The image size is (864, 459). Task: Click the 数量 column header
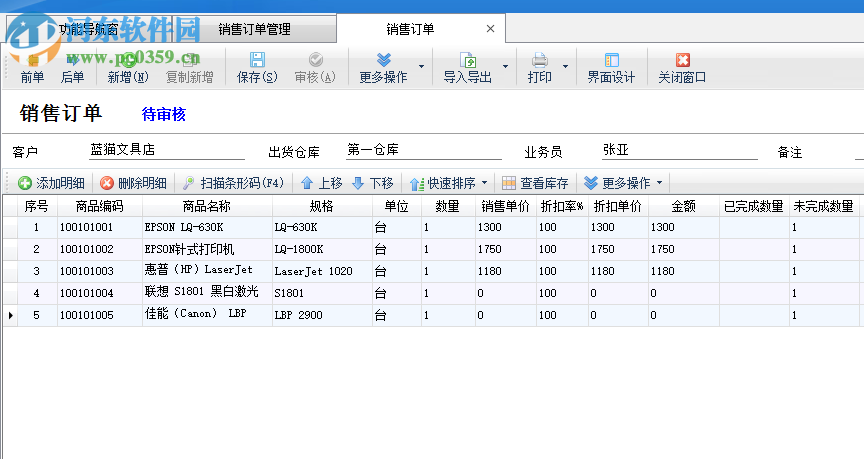[x=447, y=206]
